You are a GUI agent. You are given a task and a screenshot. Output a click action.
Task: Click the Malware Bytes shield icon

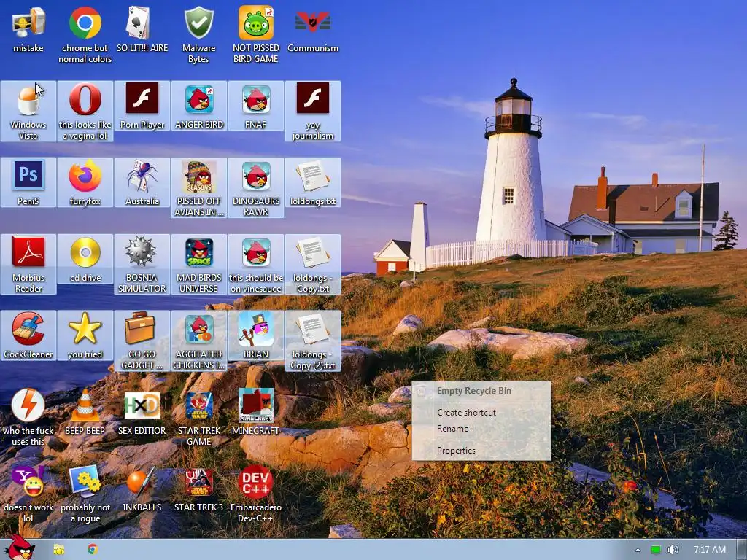[198, 34]
